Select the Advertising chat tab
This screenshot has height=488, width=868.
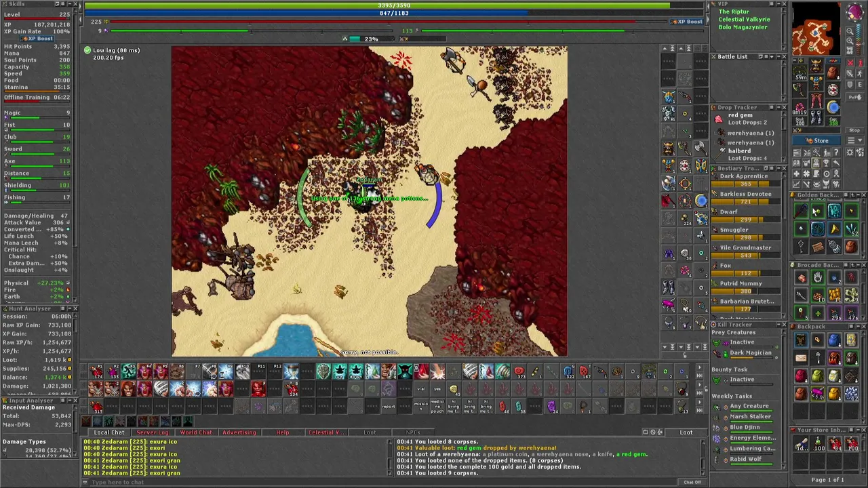click(239, 432)
